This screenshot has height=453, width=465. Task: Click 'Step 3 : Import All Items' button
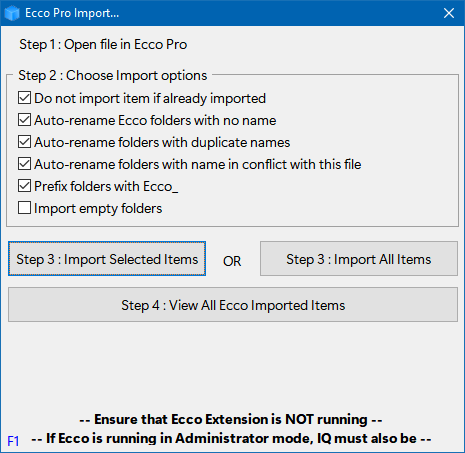[x=359, y=259]
